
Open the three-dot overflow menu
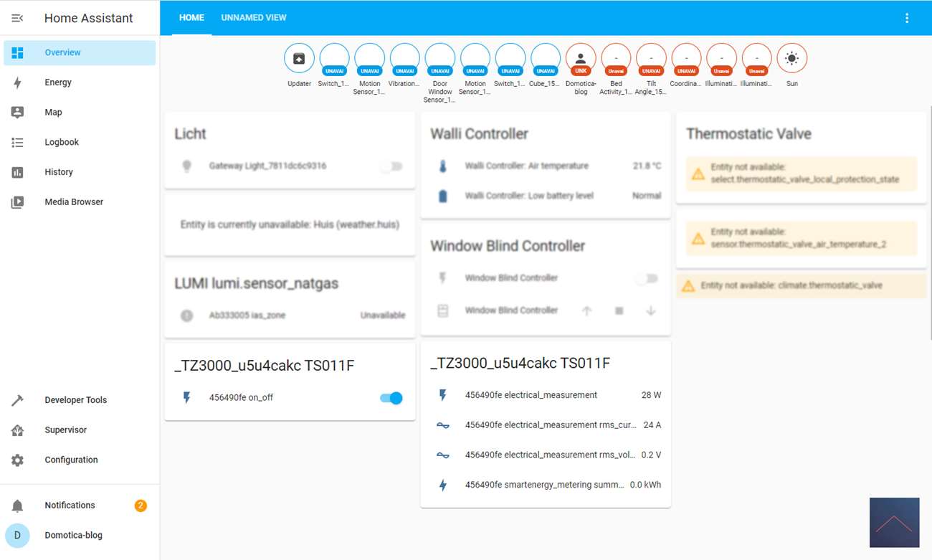click(907, 18)
